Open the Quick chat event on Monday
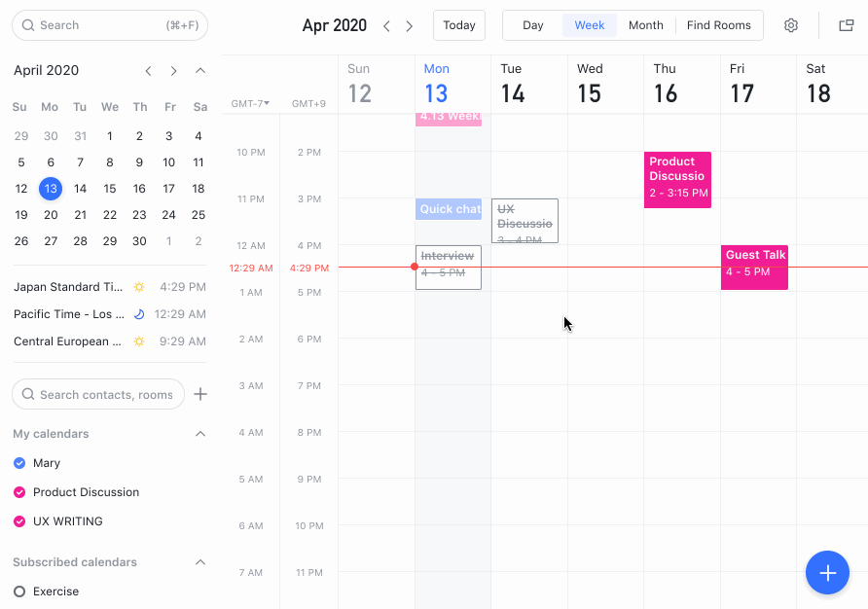 (449, 209)
